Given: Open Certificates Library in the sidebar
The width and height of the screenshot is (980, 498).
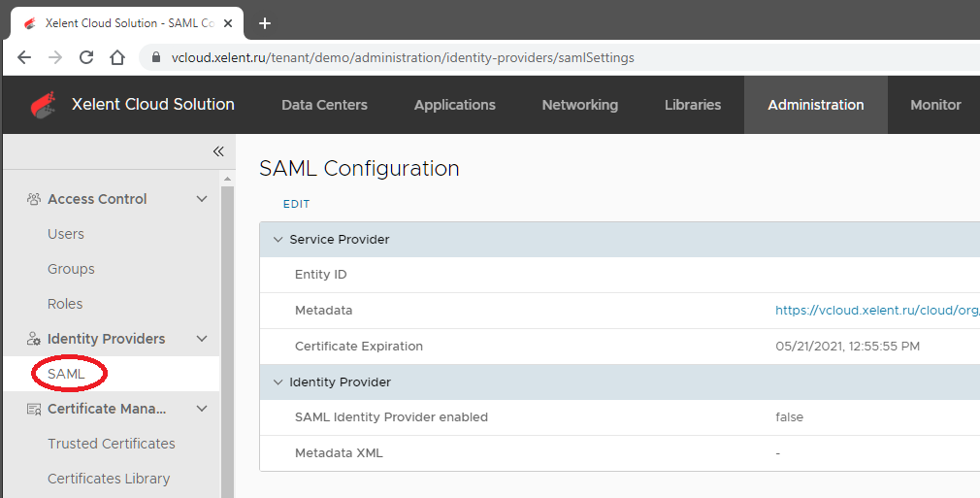Looking at the screenshot, I should click(109, 479).
